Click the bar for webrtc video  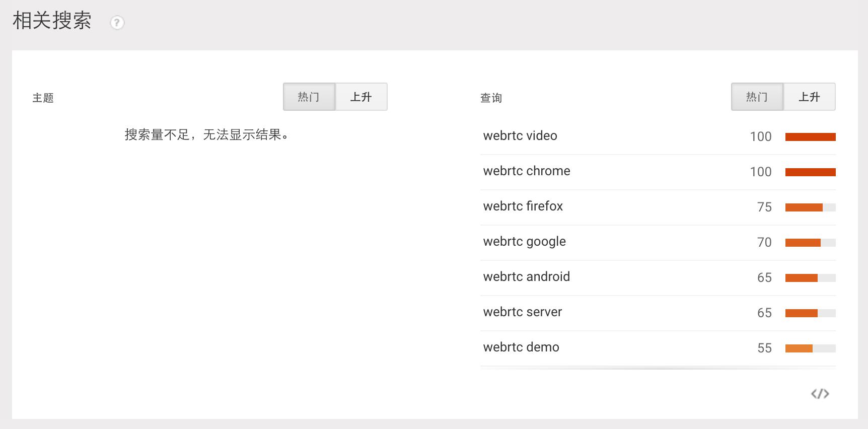[811, 137]
